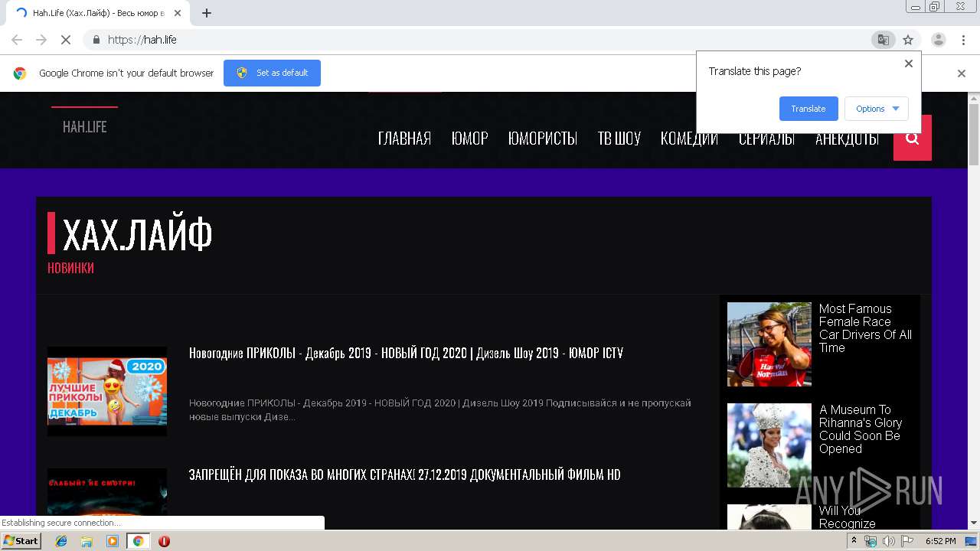The width and height of the screenshot is (980, 551).
Task: Click the browser back arrow
Action: pyautogui.click(x=17, y=40)
